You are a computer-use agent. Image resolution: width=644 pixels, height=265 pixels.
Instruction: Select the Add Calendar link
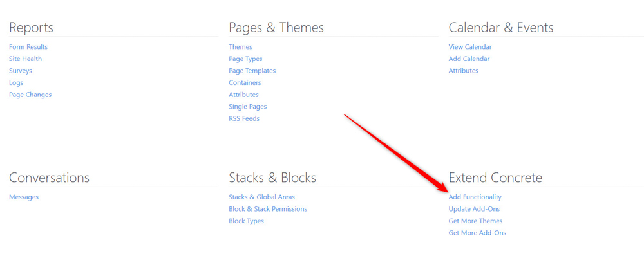[469, 59]
